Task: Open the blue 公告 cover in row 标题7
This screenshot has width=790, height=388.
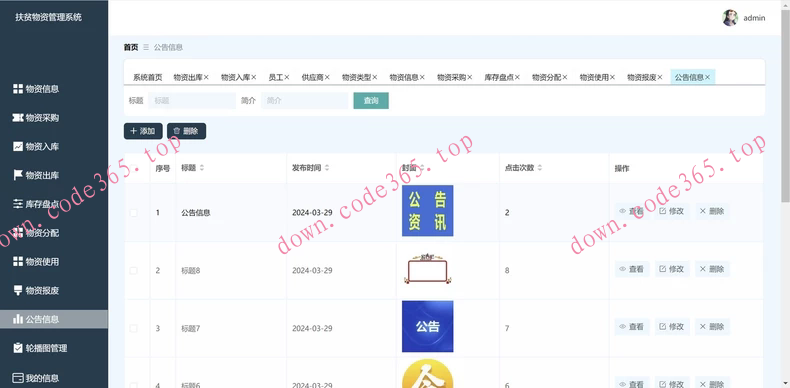Action: (x=427, y=326)
